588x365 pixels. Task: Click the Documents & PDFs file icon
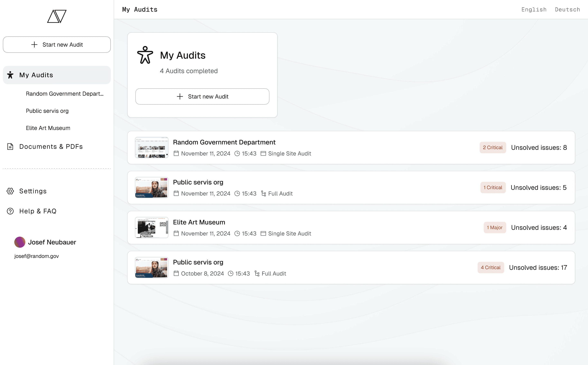10,147
